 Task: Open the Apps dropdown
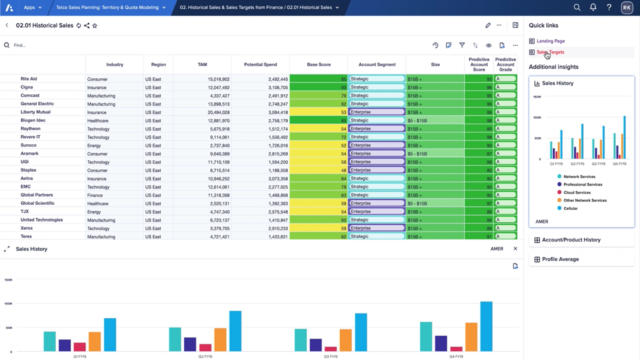(x=32, y=7)
